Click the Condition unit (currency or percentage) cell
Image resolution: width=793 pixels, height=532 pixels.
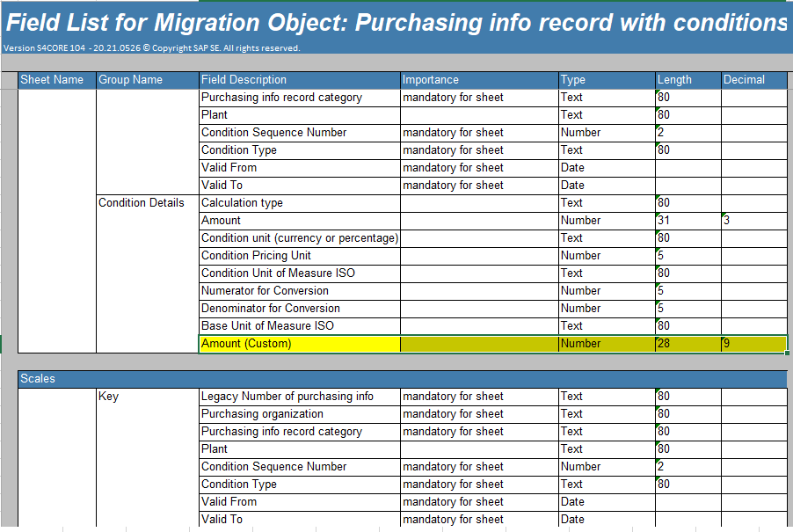click(300, 238)
